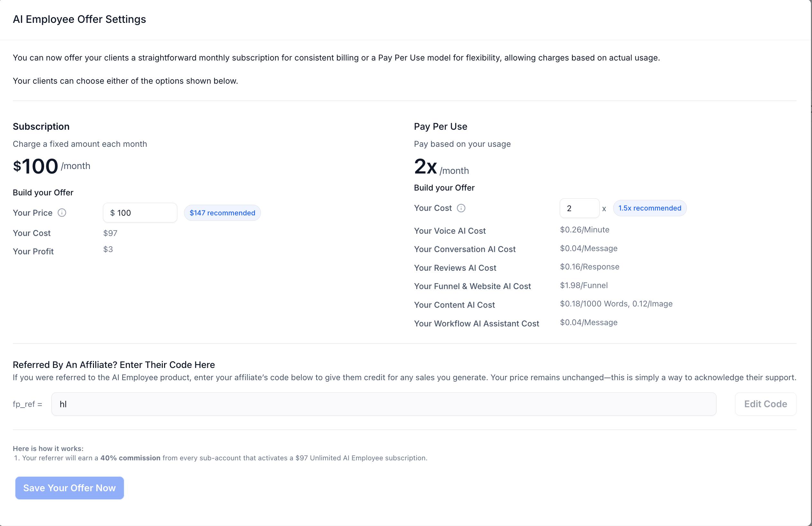
Task: Click the Your Workflow AI Assistant Cost label
Action: point(476,323)
